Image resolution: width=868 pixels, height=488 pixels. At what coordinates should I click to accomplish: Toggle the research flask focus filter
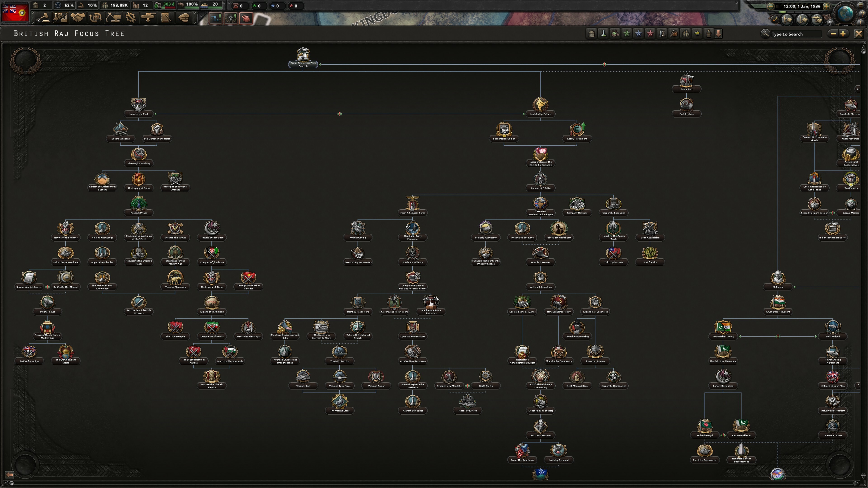(604, 34)
